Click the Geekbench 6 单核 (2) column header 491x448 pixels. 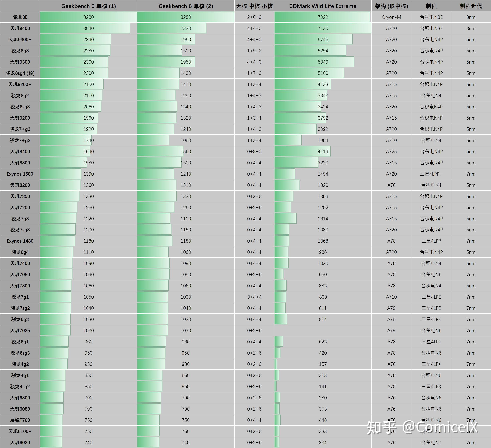186,6
